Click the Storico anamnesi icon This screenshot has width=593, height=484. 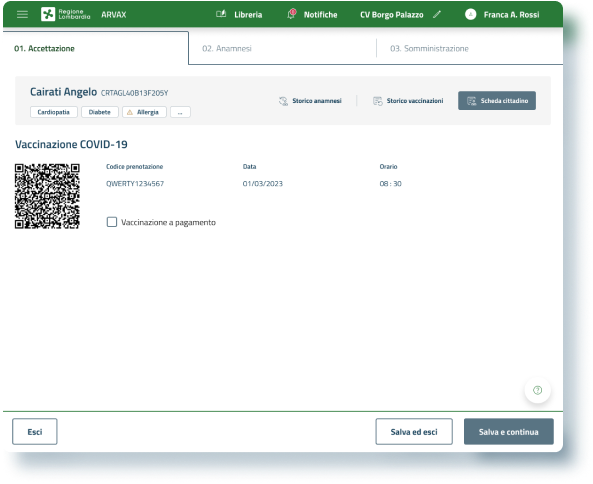tap(283, 101)
